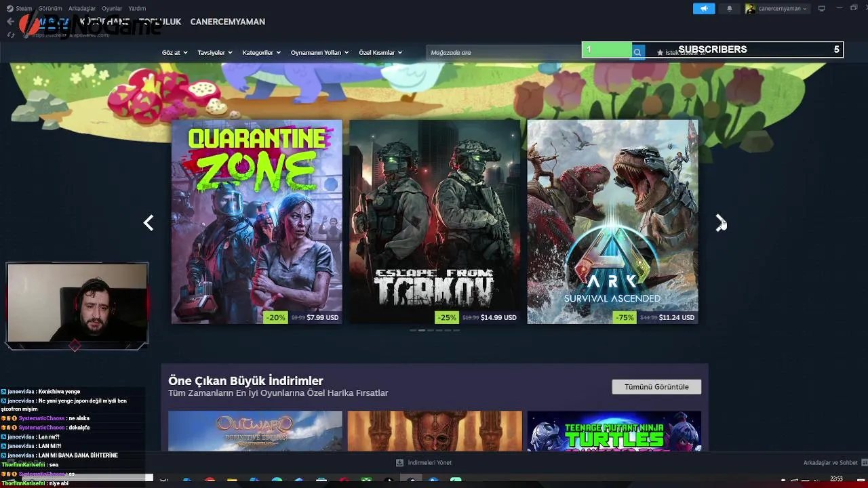Click the Steam back navigation arrow
Image resolution: width=868 pixels, height=488 pixels.
tap(10, 22)
